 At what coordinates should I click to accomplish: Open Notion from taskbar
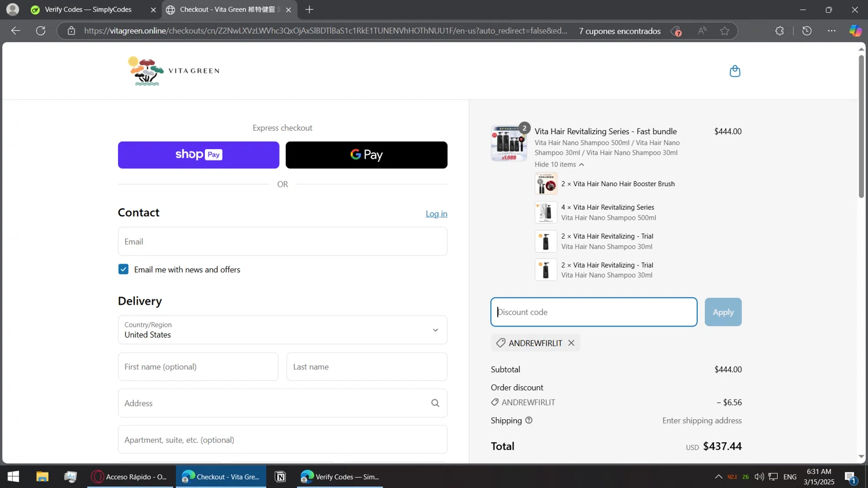pos(281,476)
